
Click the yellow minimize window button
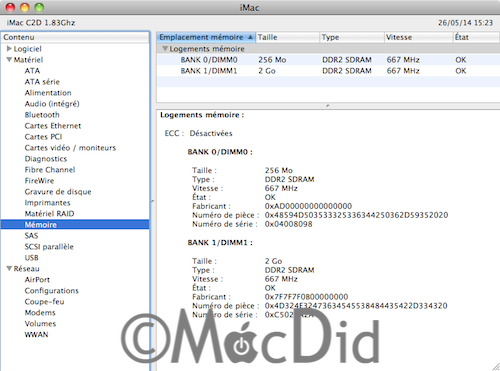[x=25, y=7]
